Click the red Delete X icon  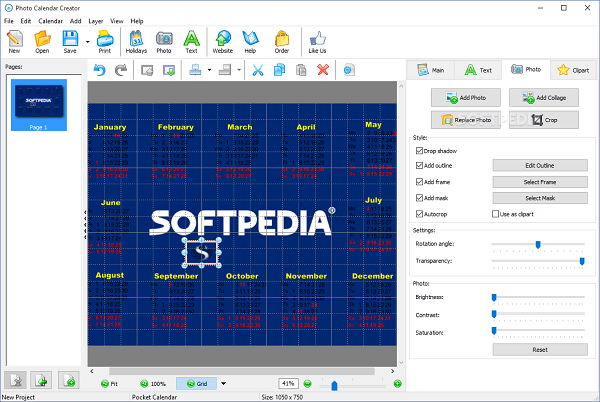pyautogui.click(x=323, y=70)
